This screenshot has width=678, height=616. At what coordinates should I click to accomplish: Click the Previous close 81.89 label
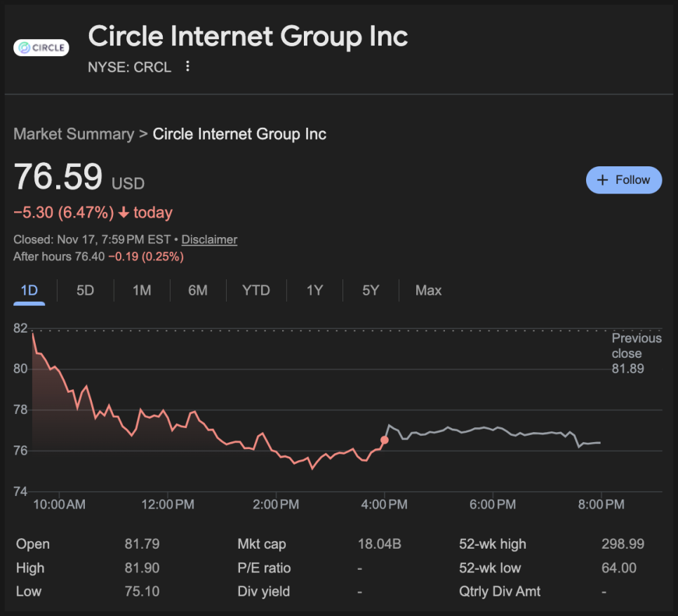pos(636,354)
